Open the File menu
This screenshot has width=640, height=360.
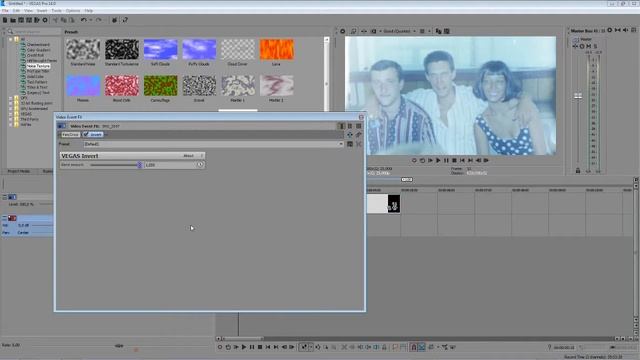[5, 11]
